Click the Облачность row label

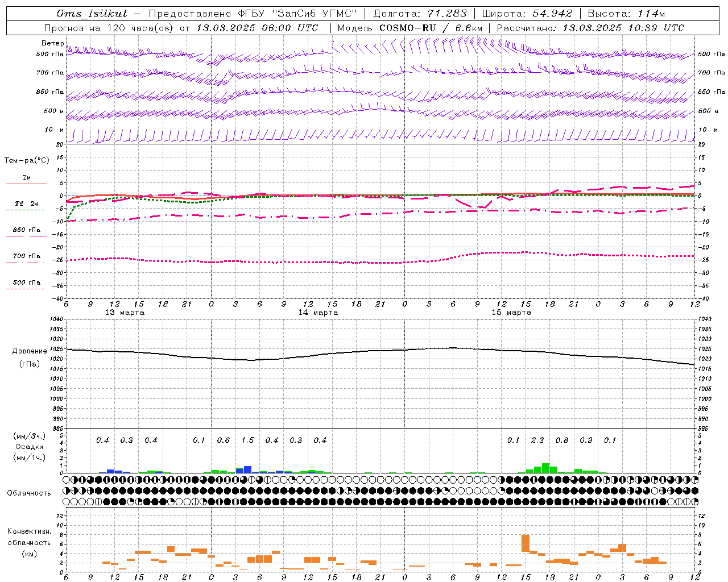(x=29, y=493)
